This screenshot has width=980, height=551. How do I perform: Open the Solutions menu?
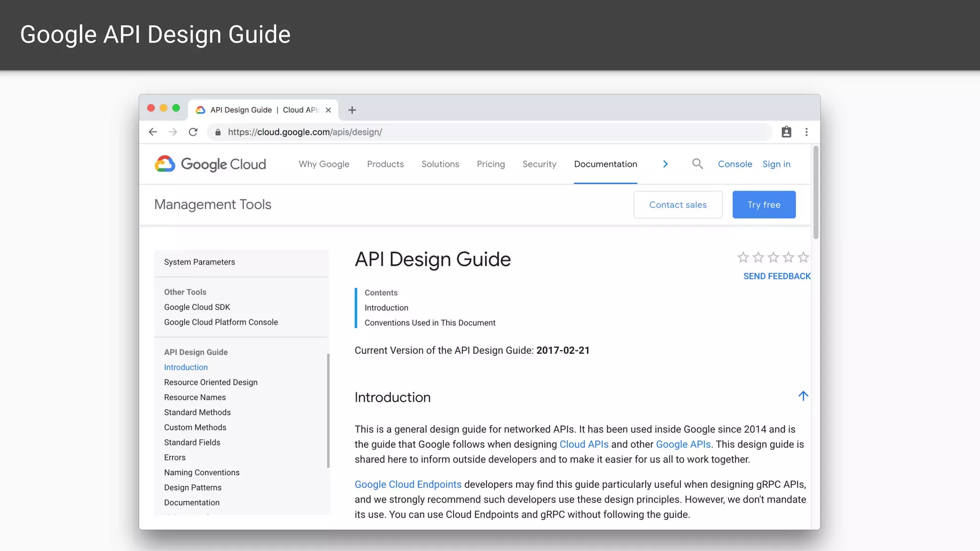point(440,164)
